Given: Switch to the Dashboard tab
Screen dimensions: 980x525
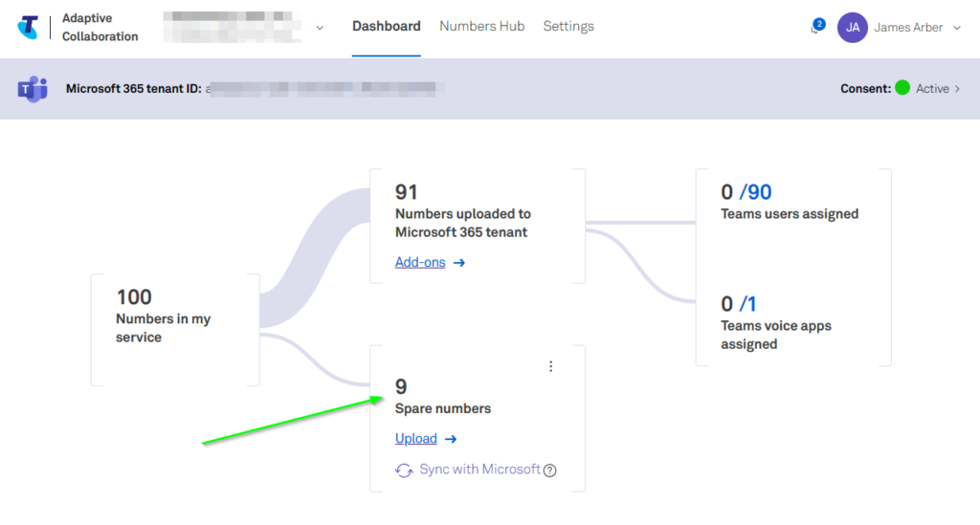Looking at the screenshot, I should click(387, 26).
